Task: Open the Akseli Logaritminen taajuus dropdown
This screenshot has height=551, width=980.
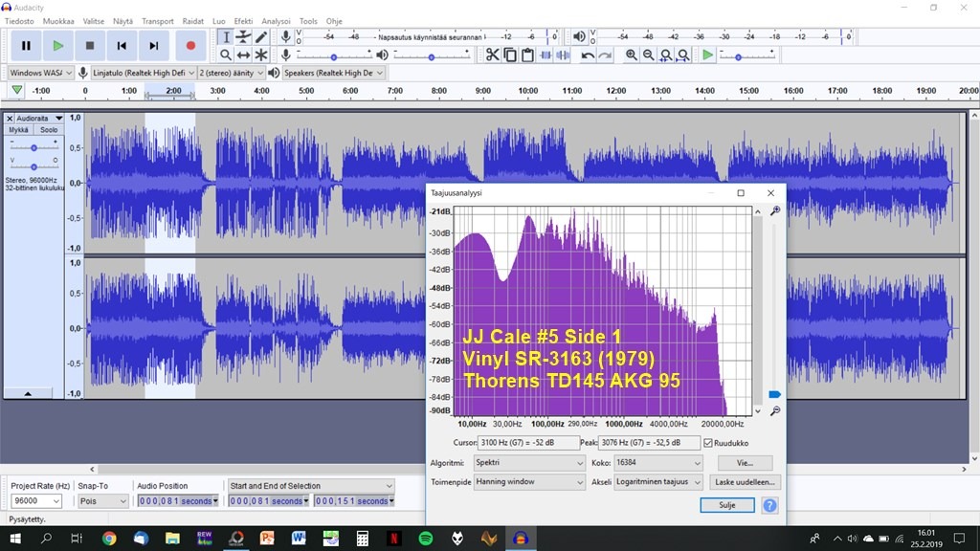Action: (658, 482)
